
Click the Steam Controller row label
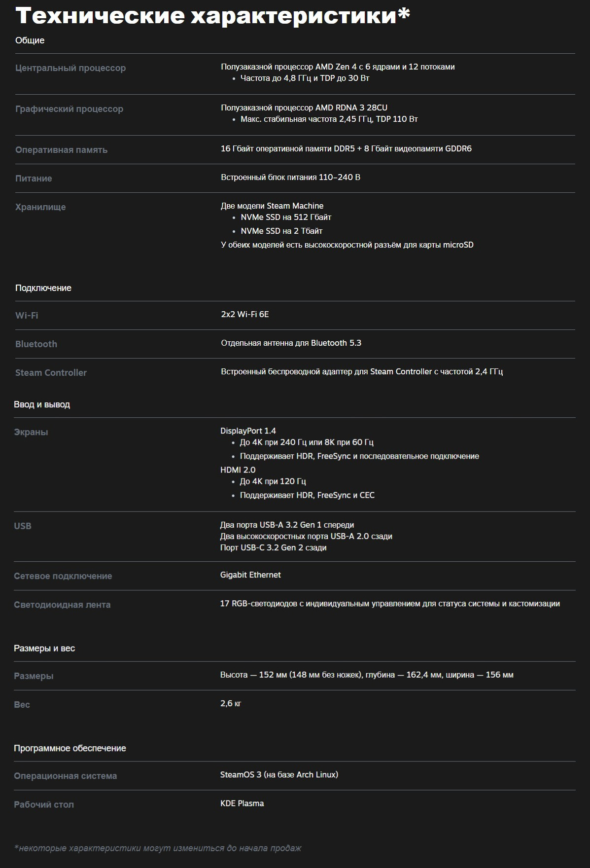click(51, 373)
